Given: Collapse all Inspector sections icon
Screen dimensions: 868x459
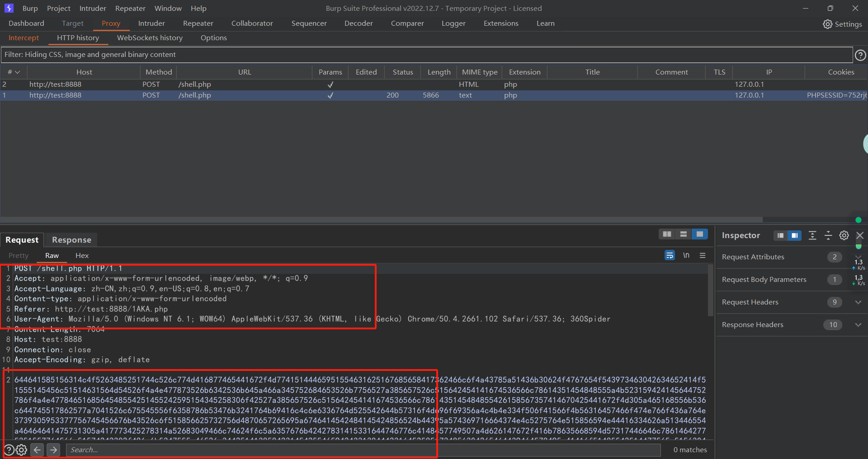Looking at the screenshot, I should pyautogui.click(x=828, y=235).
